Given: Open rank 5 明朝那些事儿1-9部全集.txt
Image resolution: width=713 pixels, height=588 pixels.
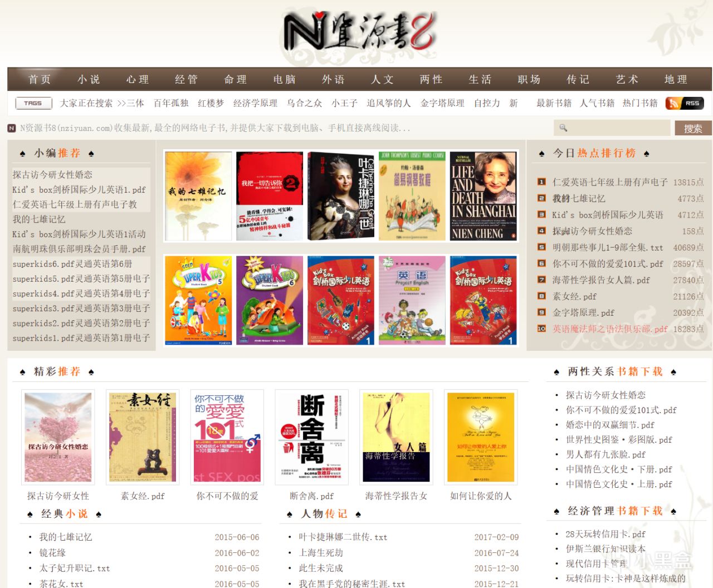Looking at the screenshot, I should point(608,247).
